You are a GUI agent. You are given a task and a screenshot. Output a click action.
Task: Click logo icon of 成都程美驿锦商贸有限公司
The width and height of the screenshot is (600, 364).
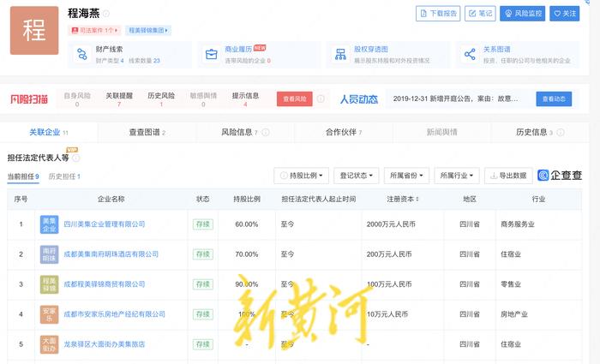point(50,284)
